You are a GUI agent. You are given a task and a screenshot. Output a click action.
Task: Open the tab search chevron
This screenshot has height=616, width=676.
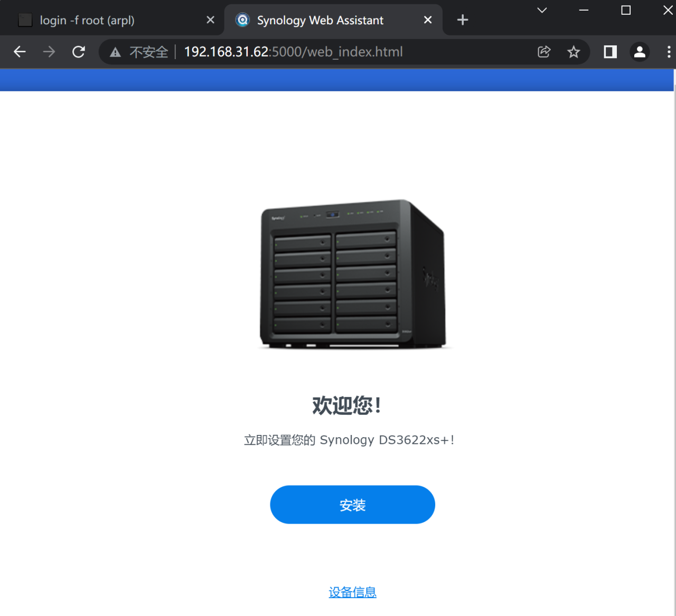click(541, 10)
